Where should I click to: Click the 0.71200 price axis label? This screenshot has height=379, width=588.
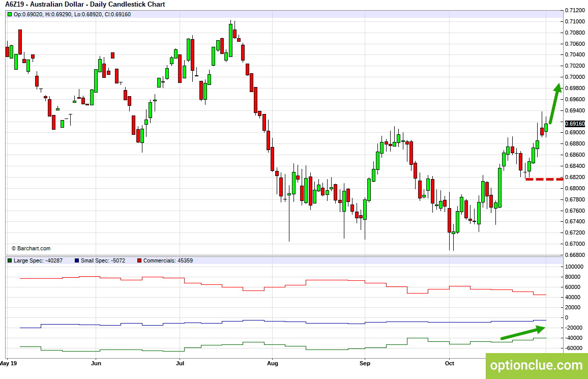[575, 11]
